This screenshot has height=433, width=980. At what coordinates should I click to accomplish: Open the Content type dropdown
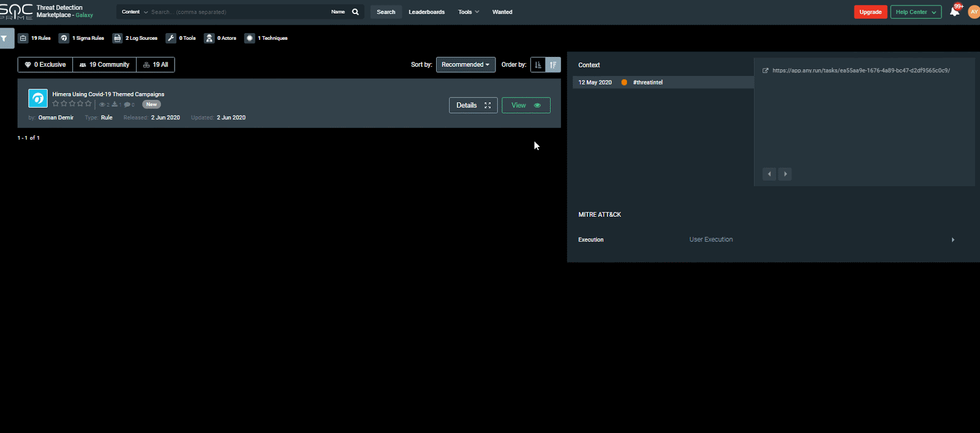pos(134,12)
